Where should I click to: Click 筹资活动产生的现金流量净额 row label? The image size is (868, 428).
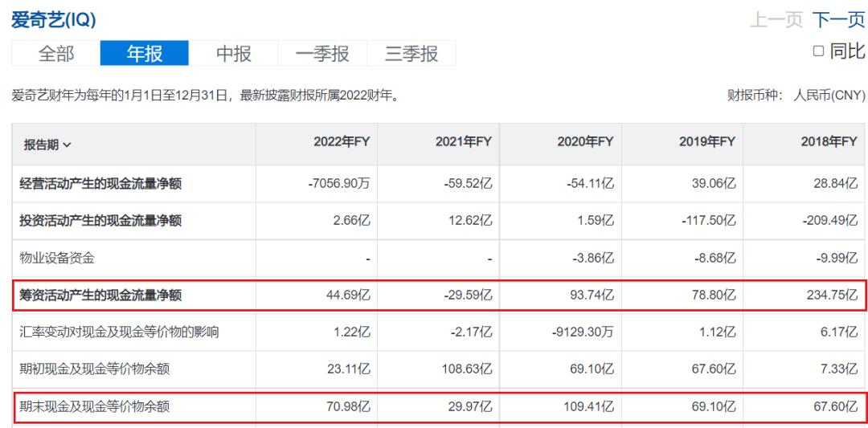point(100,296)
